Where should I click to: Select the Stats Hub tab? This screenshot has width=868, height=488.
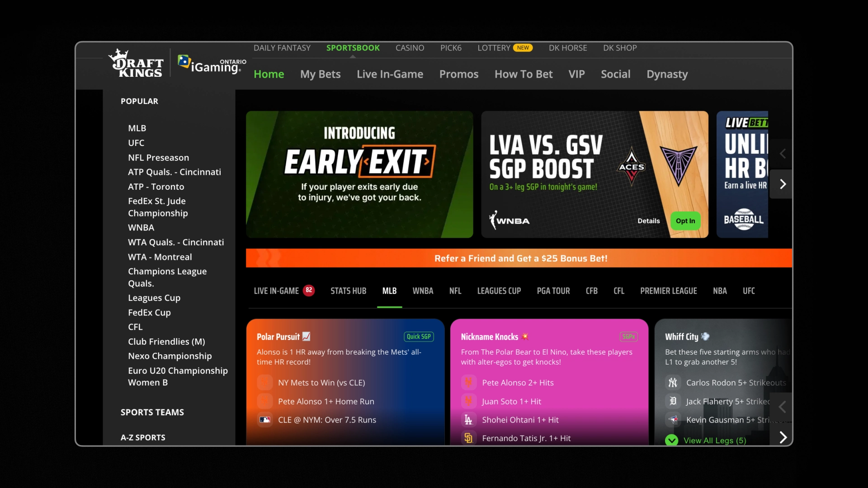coord(349,291)
